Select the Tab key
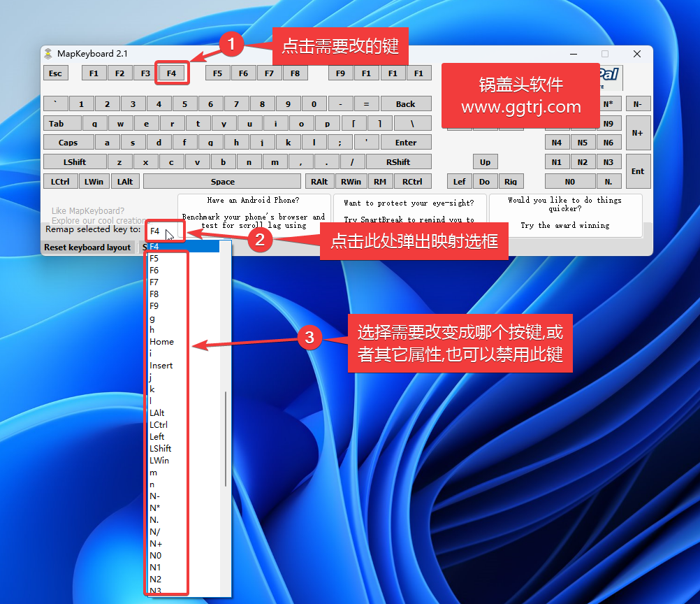 (x=62, y=123)
